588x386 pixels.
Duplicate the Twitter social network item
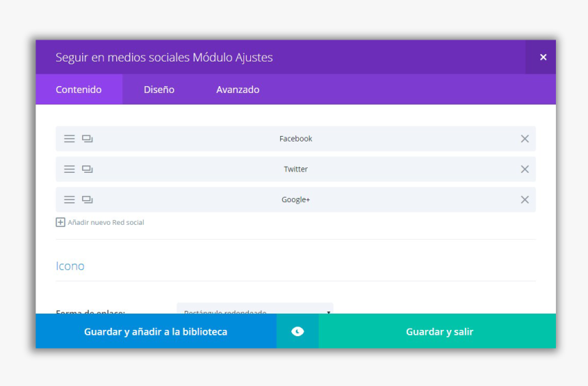pos(88,169)
